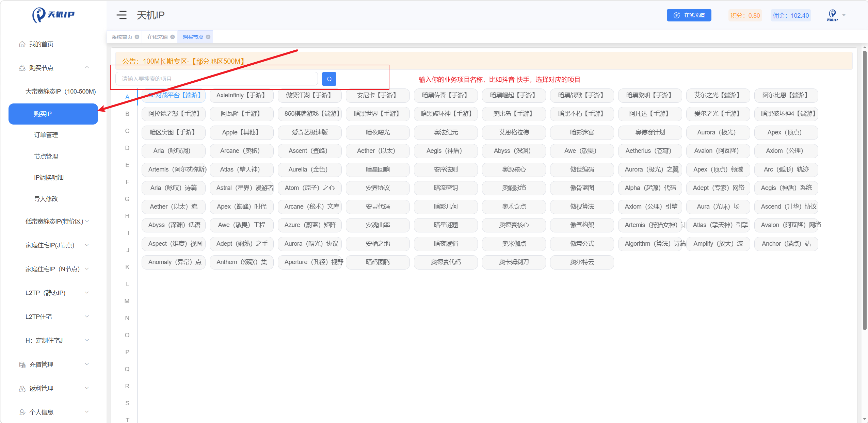
Task: Jump to letter H in index
Action: tap(127, 216)
